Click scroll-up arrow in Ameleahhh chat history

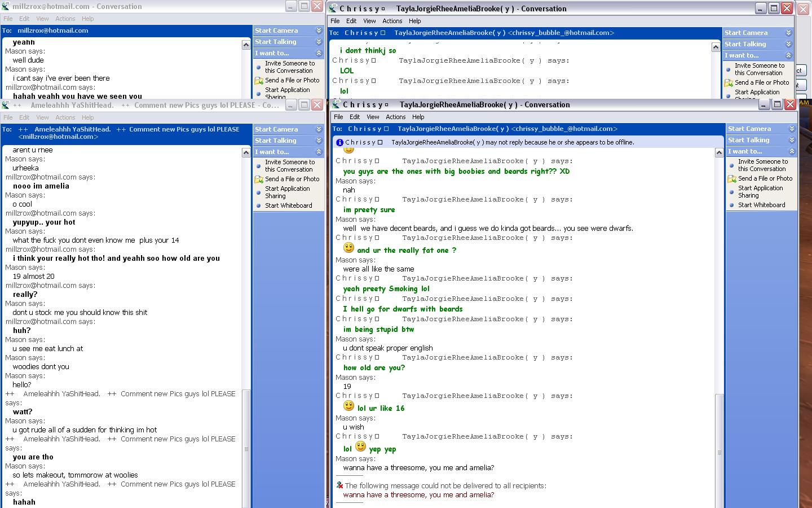246,152
